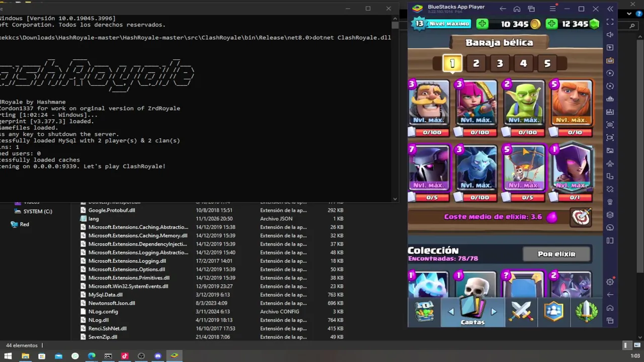
Task: Click the 'Por elixir' sort button
Action: pos(556,254)
